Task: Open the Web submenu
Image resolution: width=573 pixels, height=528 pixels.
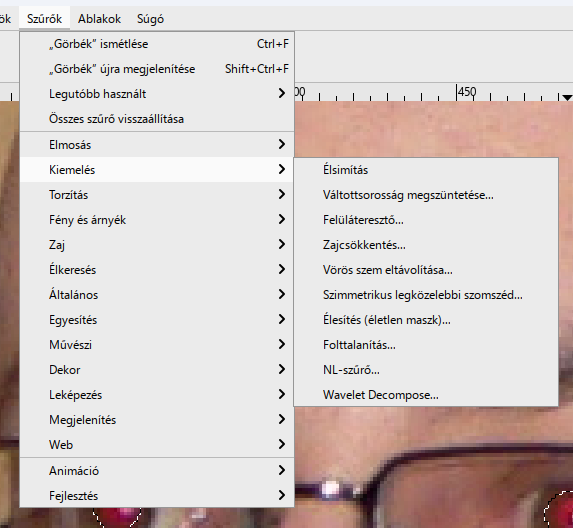Action: click(157, 445)
